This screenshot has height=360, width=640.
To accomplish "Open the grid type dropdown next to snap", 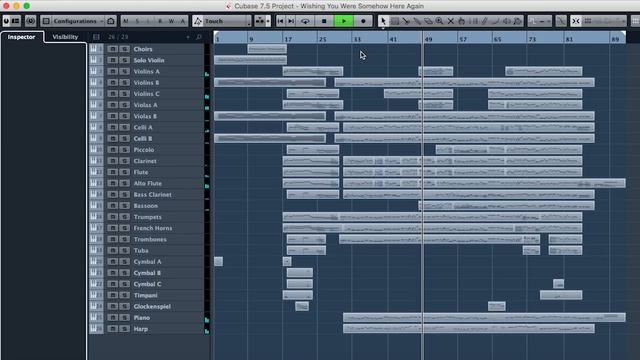I will click(x=604, y=21).
